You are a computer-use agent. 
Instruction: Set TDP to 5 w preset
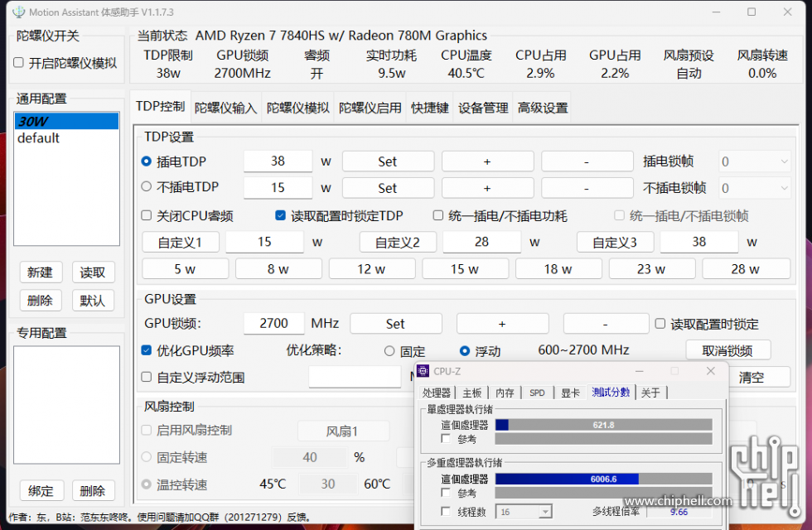pyautogui.click(x=185, y=269)
